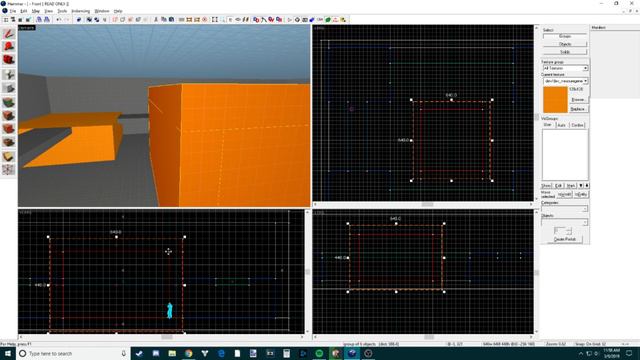Switch to the User VisGroups tab
The width and height of the screenshot is (640, 360).
tap(548, 125)
